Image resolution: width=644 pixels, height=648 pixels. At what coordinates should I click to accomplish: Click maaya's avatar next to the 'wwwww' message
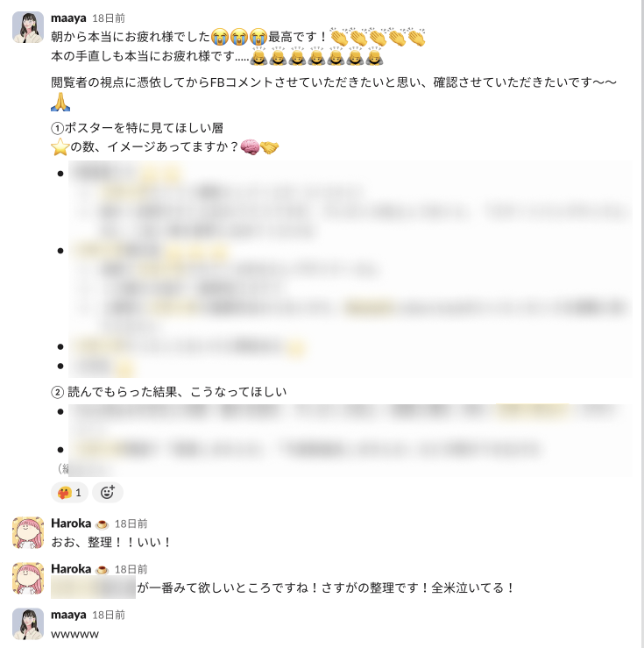click(28, 623)
